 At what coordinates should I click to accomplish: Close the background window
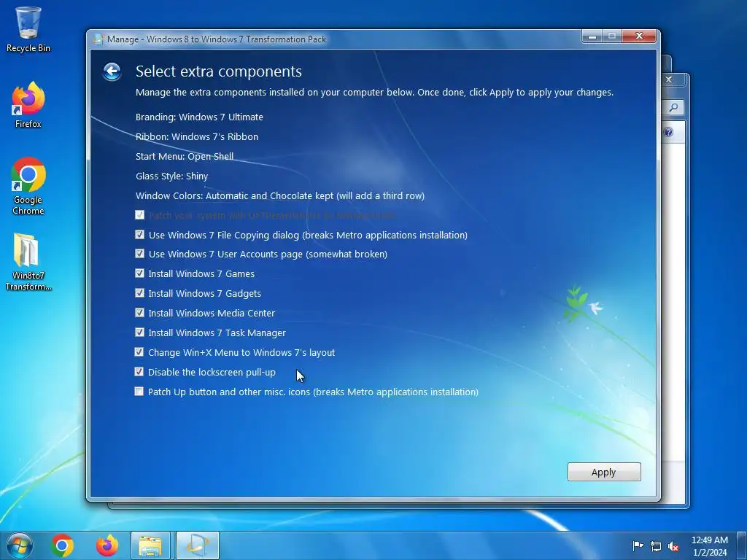(x=669, y=79)
